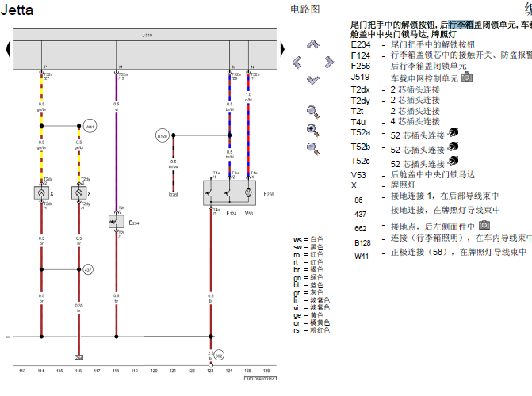Select the license lamp symbol at T2dy
Screen dimensions: 532x396
coord(78,193)
